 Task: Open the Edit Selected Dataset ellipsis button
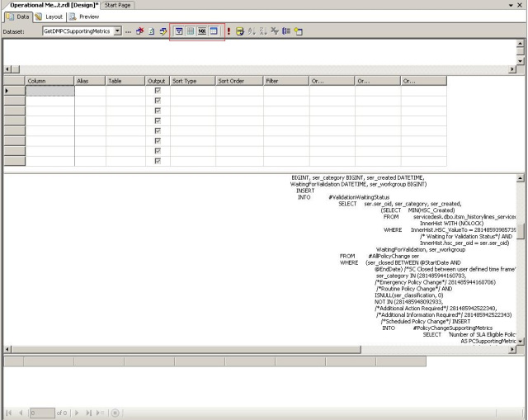(128, 31)
